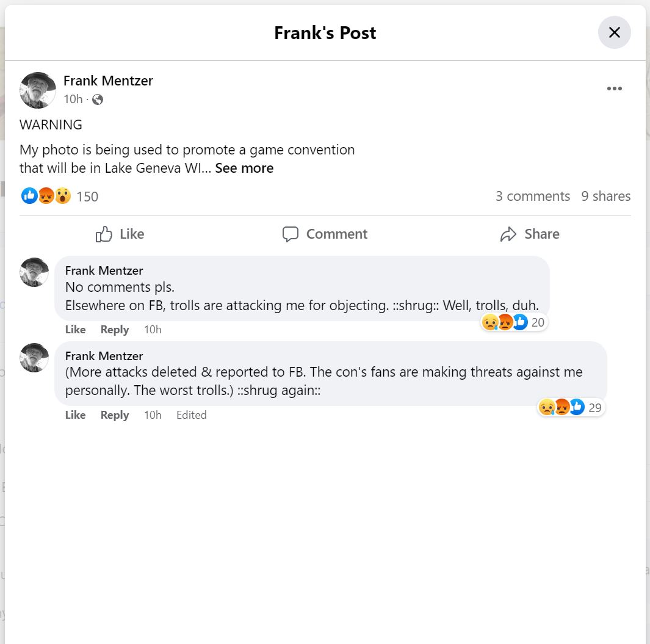Expand post text with See more
Image resolution: width=650 pixels, height=644 pixels.
244,168
